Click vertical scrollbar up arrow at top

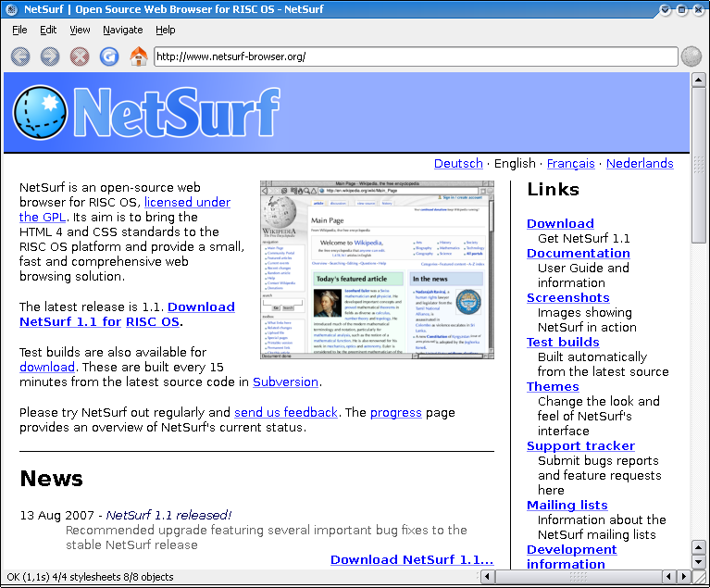click(x=698, y=81)
